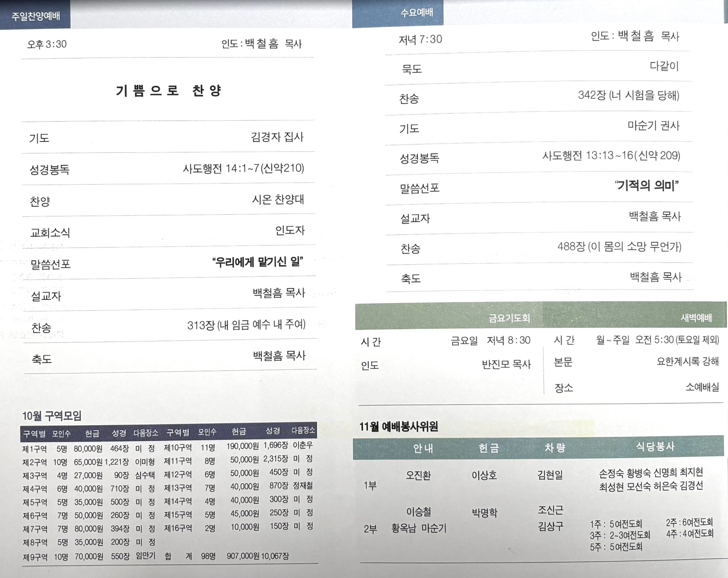Click the 차량 column header
The height and width of the screenshot is (578, 728).
coord(555,448)
